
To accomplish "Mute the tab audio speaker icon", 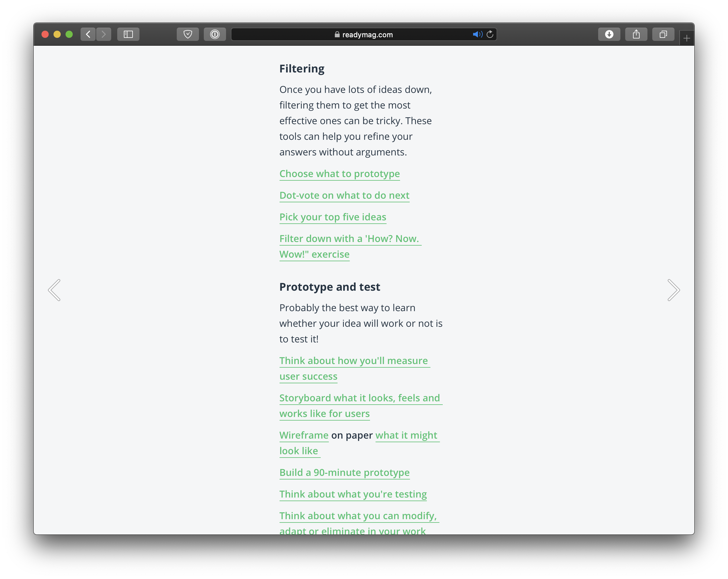I will (477, 34).
